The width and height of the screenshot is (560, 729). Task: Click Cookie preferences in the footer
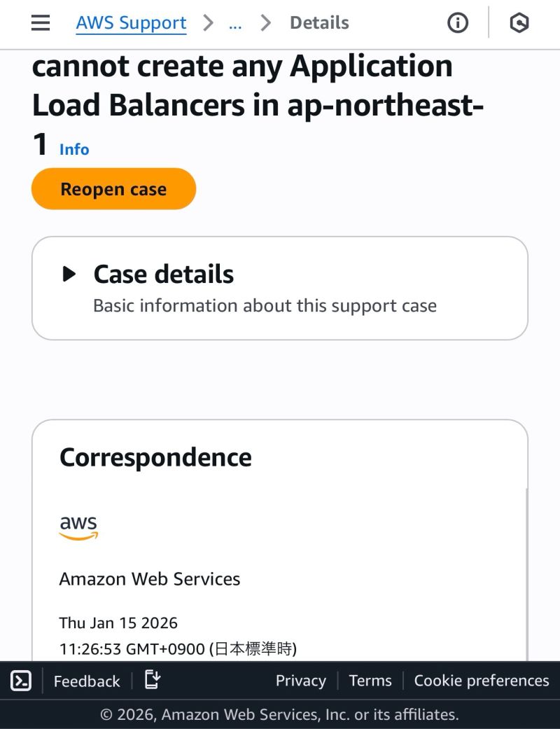pos(481,680)
